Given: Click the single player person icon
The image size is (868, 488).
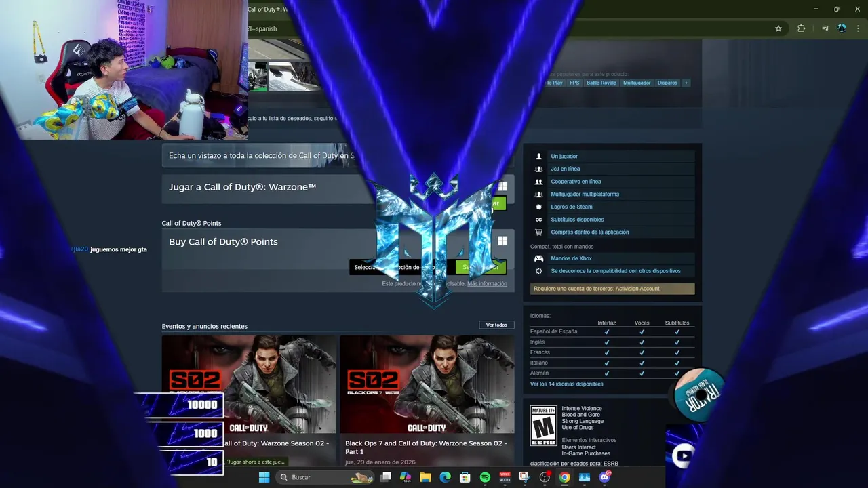Looking at the screenshot, I should (x=538, y=156).
